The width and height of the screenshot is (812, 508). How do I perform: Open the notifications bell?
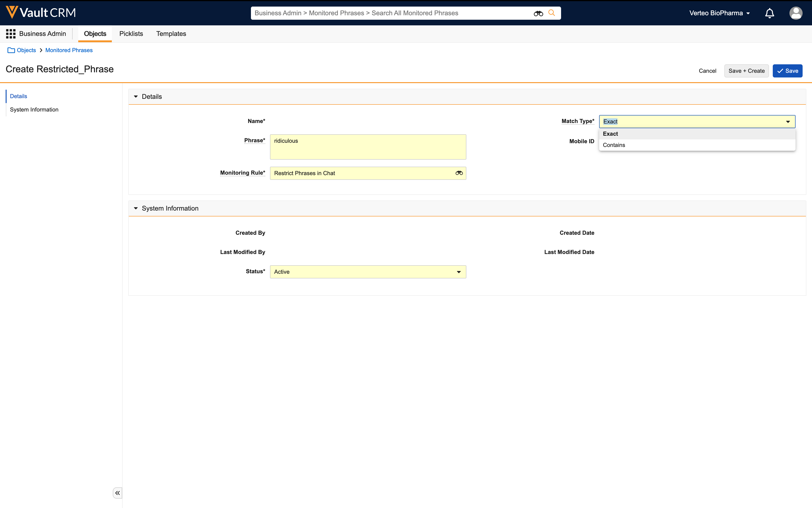(769, 13)
